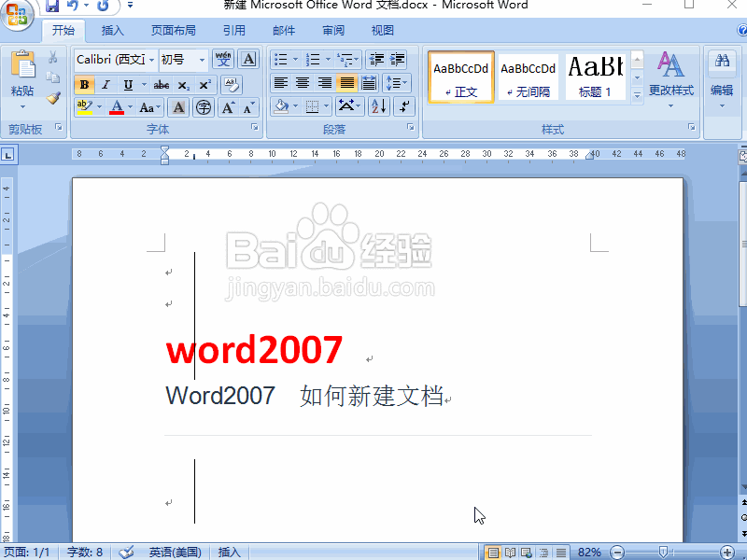747x560 pixels.
Task: Center align the paragraph
Action: click(302, 83)
